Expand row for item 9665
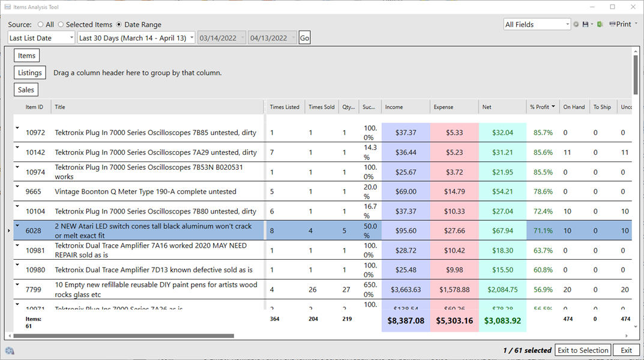The height and width of the screenshot is (360, 644). tap(17, 187)
